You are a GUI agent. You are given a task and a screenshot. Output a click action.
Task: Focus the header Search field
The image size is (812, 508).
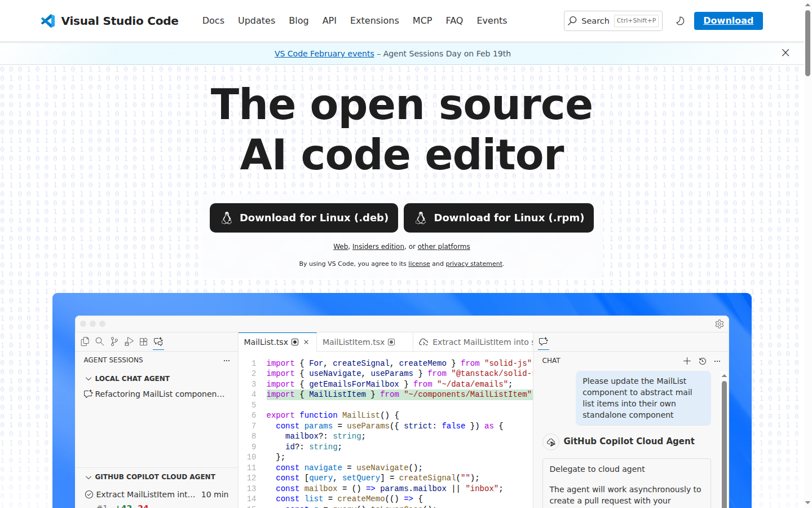click(613, 20)
